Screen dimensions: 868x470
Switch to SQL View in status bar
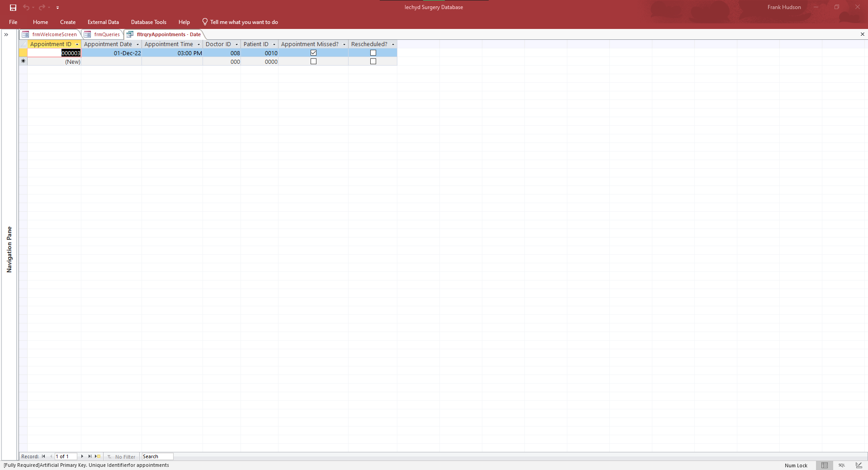[x=841, y=465]
